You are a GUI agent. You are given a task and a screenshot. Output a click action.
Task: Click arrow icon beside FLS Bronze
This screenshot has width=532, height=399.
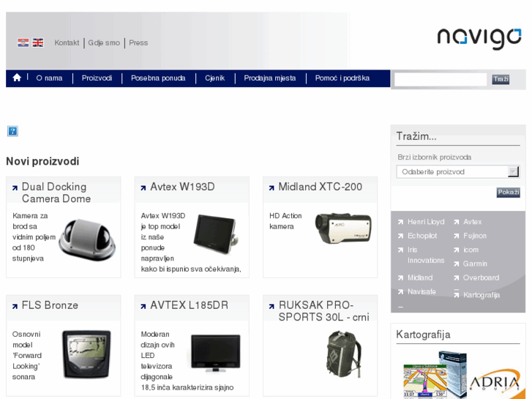[x=15, y=306]
